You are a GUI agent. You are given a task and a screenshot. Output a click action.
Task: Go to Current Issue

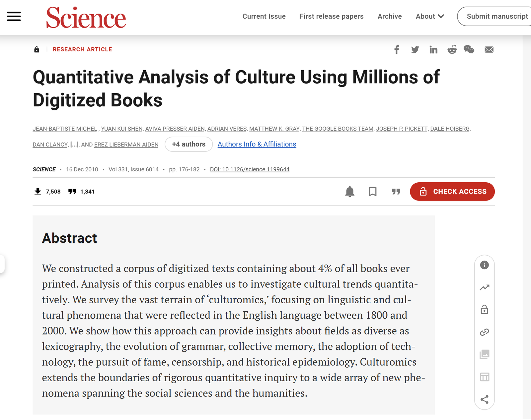pos(264,16)
